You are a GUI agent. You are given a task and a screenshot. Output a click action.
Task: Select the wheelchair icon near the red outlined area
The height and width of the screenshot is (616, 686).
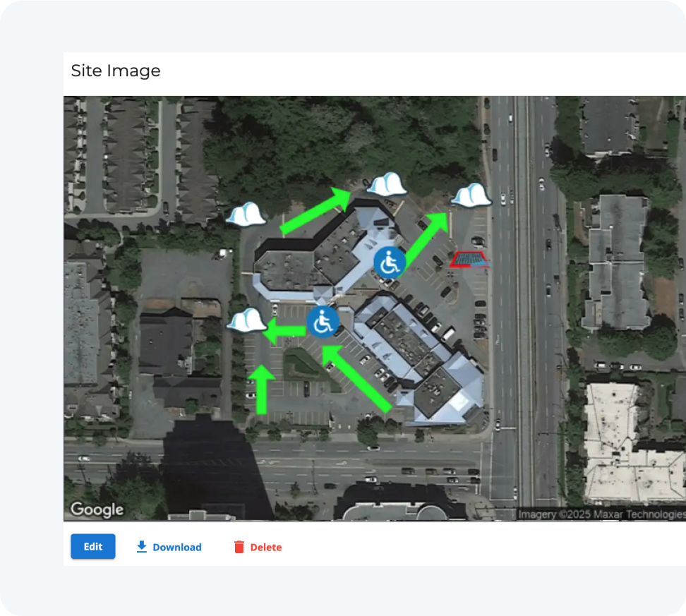[x=390, y=262]
